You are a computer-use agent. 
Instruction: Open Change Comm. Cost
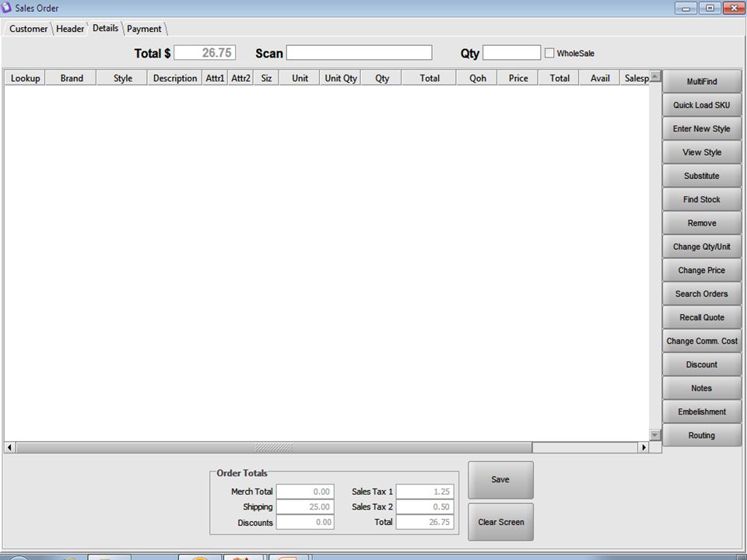(702, 341)
